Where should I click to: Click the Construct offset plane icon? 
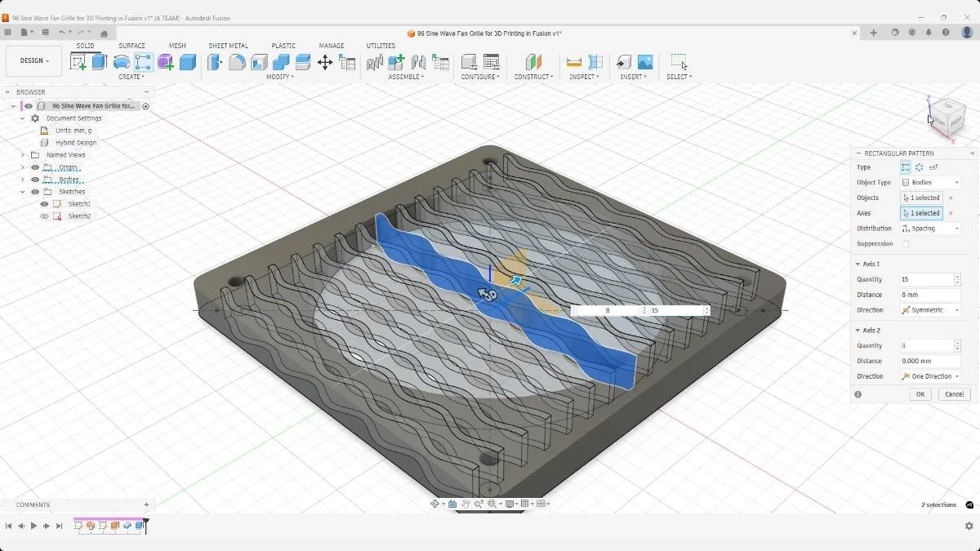(533, 62)
